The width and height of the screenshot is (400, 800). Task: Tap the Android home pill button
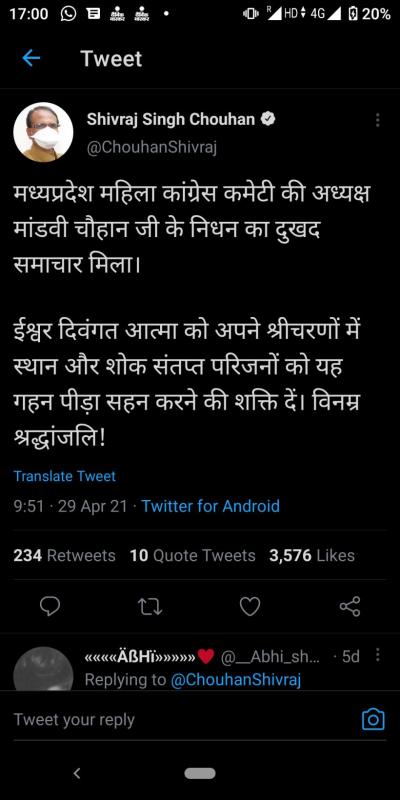[200, 773]
